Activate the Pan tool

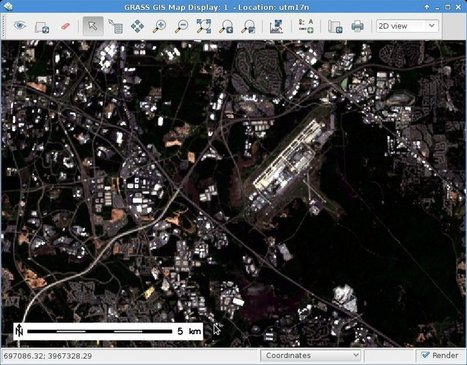(x=137, y=26)
